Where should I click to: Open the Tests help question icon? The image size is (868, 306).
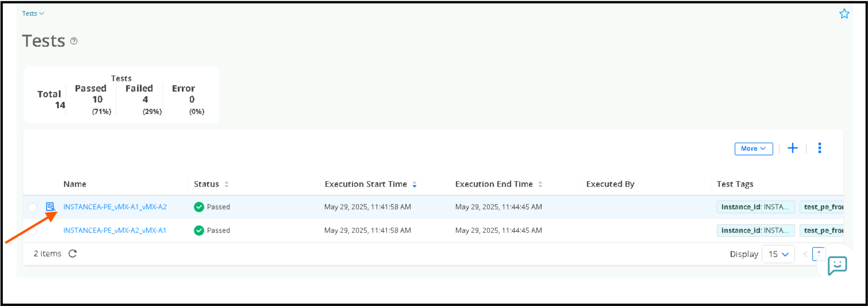click(x=74, y=41)
